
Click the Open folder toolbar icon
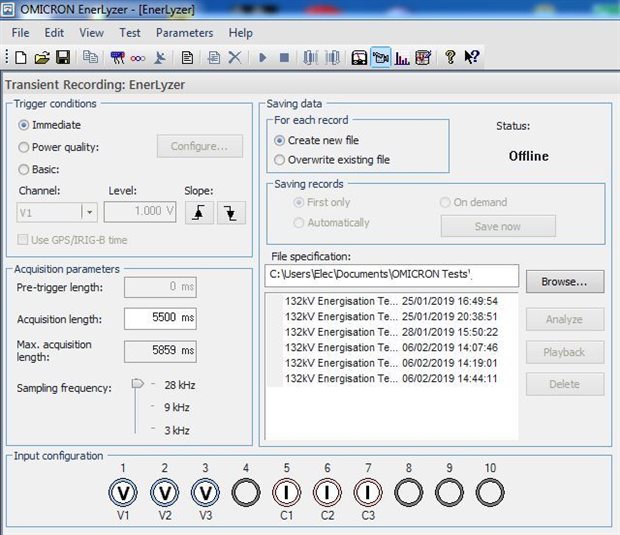tap(42, 58)
